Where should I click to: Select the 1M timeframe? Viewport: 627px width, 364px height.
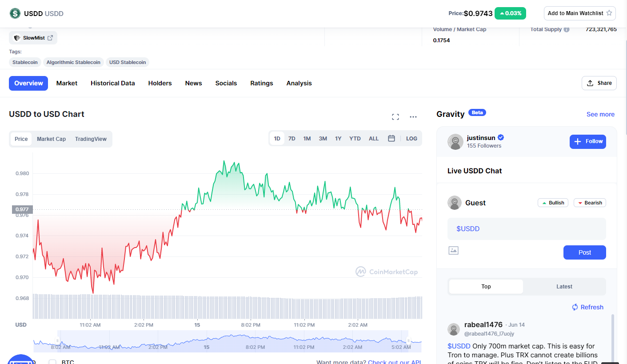[x=307, y=138]
